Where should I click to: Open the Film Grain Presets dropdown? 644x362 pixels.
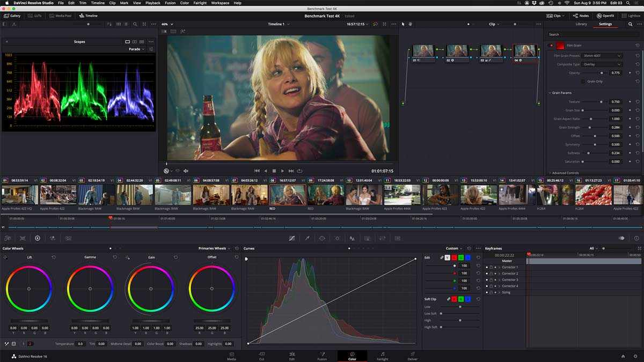[603, 56]
